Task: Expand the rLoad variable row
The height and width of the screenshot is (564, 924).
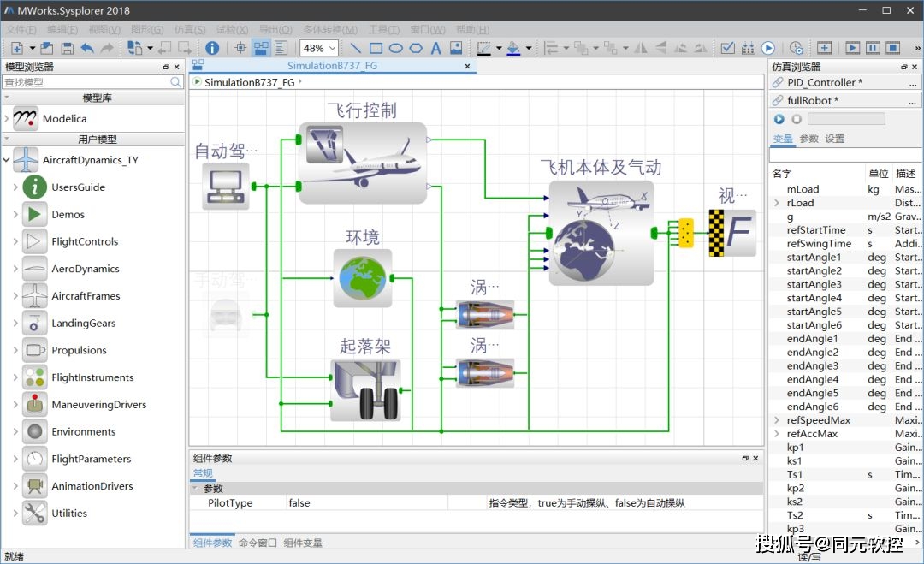Action: click(x=777, y=203)
